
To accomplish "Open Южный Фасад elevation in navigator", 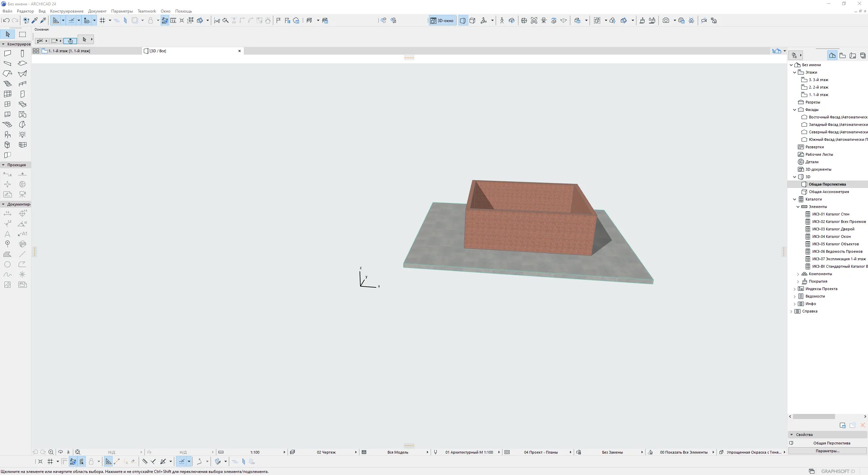I will pyautogui.click(x=834, y=139).
